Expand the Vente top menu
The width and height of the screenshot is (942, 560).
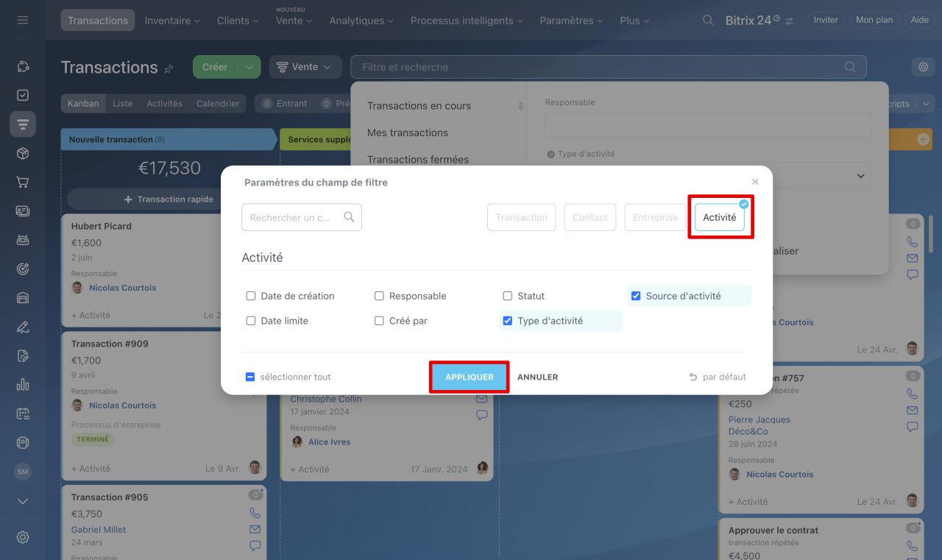(x=294, y=21)
